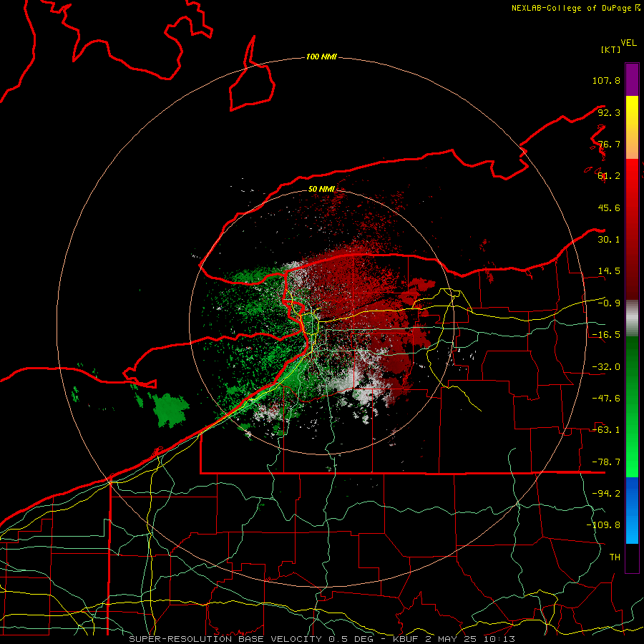
Task: Click the 61.2 legend value
Action: click(609, 176)
